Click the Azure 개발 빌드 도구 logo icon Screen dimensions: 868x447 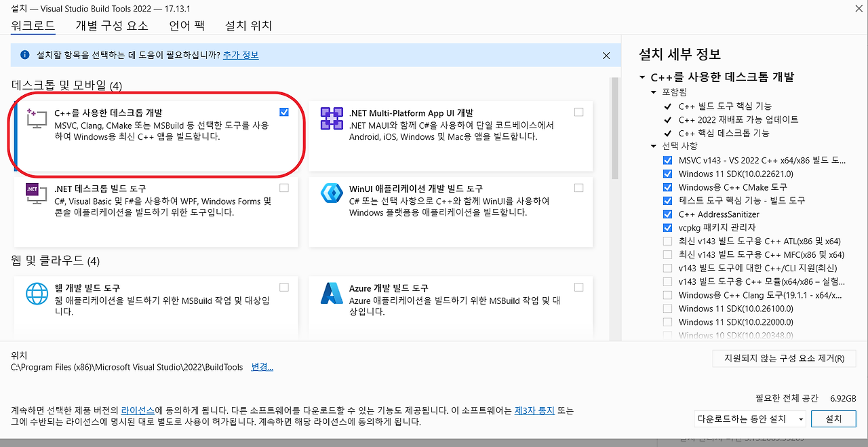pos(332,294)
